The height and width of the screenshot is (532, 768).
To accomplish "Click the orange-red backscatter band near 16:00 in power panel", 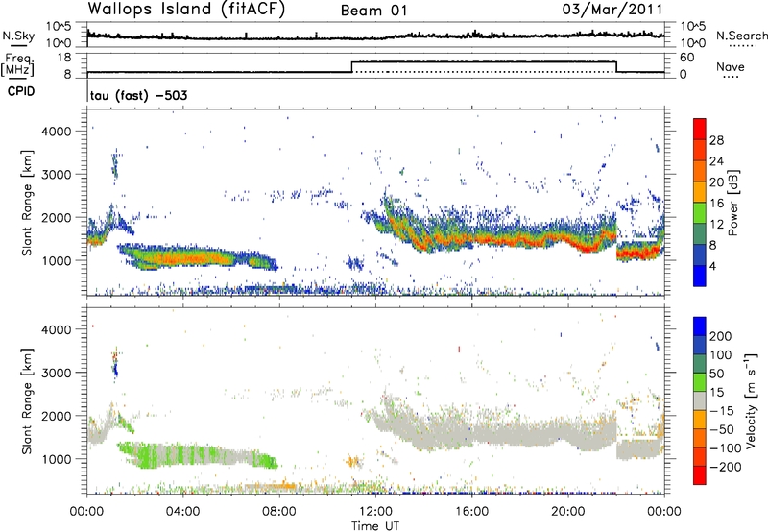I will (x=471, y=238).
